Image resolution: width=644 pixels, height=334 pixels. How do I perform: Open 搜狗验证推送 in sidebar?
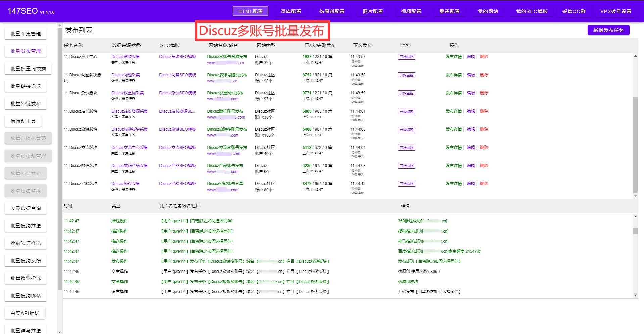(26, 243)
